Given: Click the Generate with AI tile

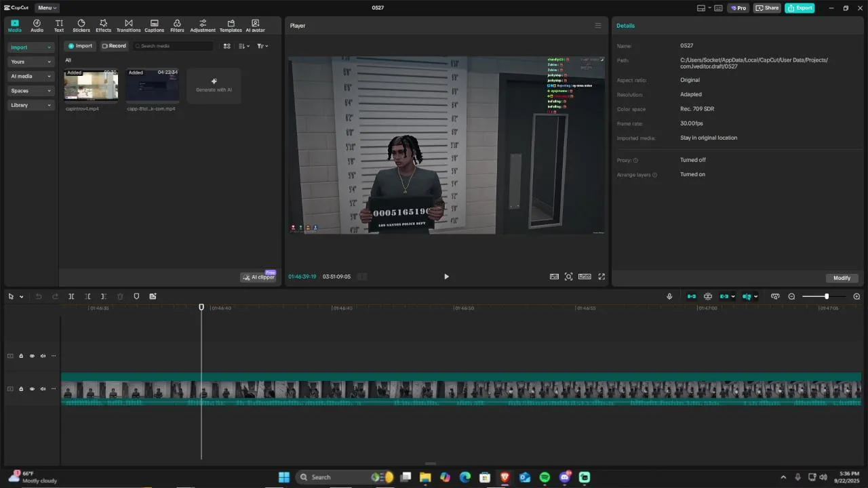Looking at the screenshot, I should pos(214,85).
